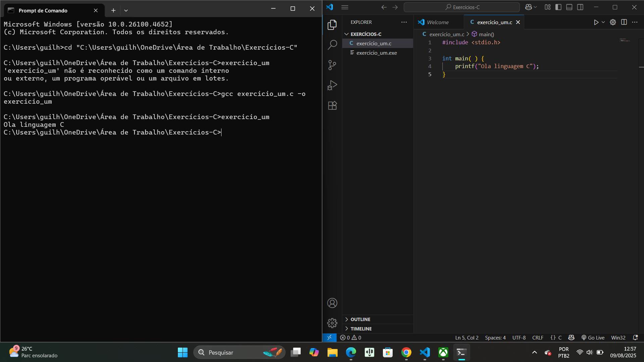Open Copilot from the taskbar
The height and width of the screenshot is (362, 644).
pyautogui.click(x=314, y=352)
